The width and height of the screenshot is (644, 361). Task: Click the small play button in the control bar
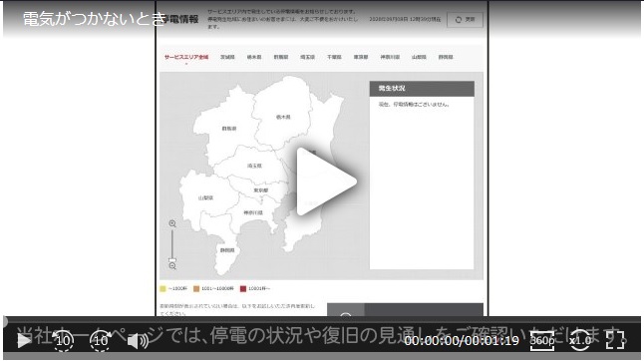click(x=24, y=340)
